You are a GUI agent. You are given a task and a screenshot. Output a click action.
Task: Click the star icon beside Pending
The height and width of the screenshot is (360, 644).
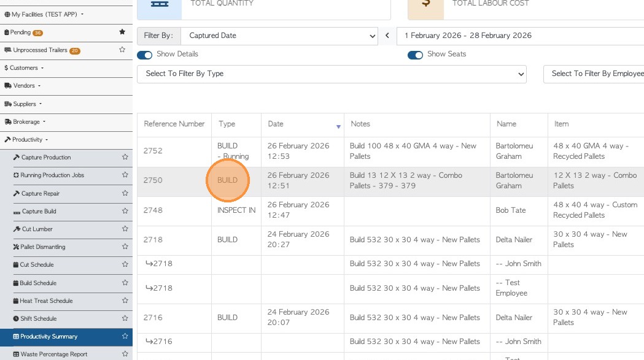[x=122, y=32]
